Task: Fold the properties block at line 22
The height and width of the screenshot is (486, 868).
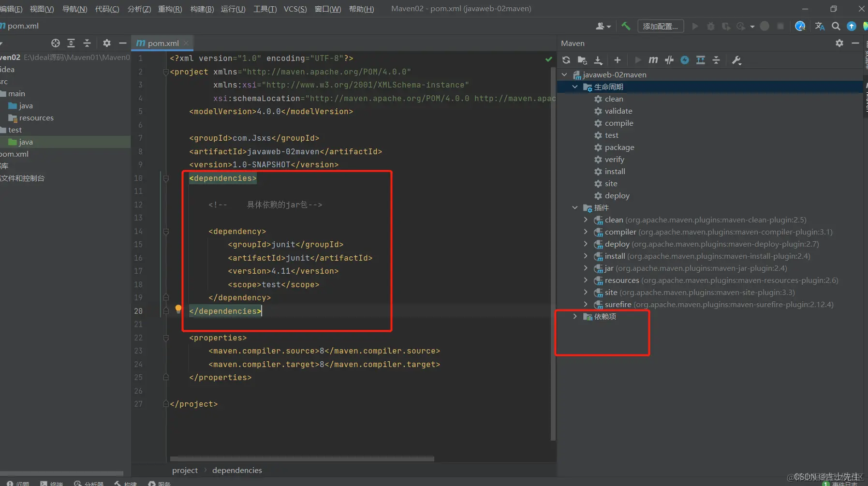Action: click(166, 338)
